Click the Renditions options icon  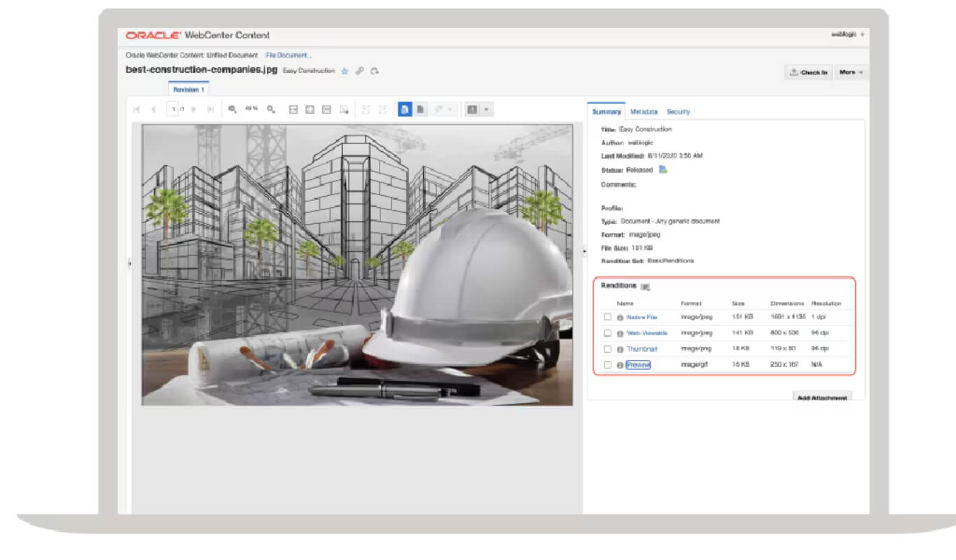click(x=645, y=286)
